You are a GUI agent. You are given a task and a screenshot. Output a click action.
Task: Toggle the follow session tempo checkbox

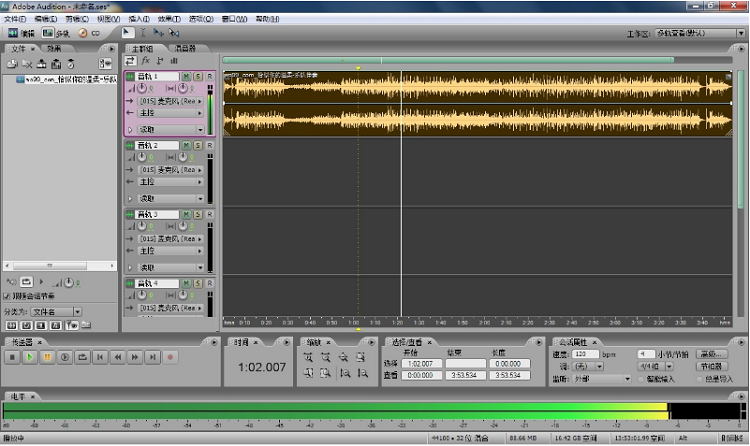(8, 296)
